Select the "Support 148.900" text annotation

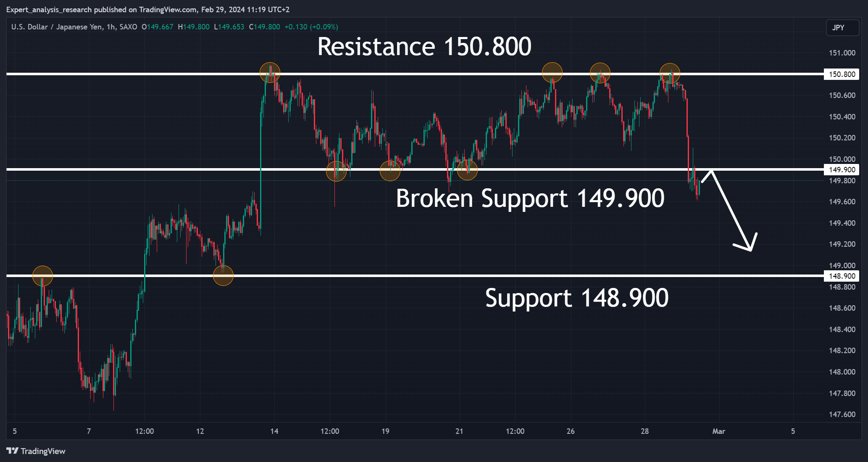coord(576,298)
